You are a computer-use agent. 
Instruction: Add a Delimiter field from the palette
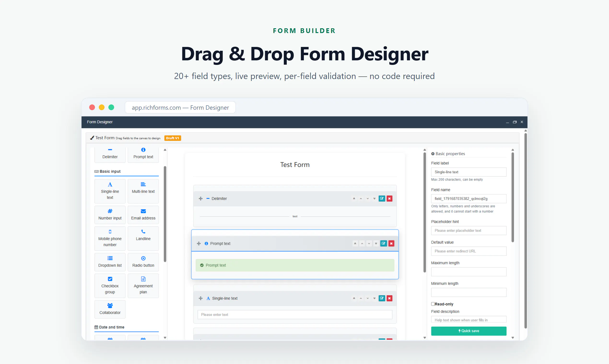(110, 154)
